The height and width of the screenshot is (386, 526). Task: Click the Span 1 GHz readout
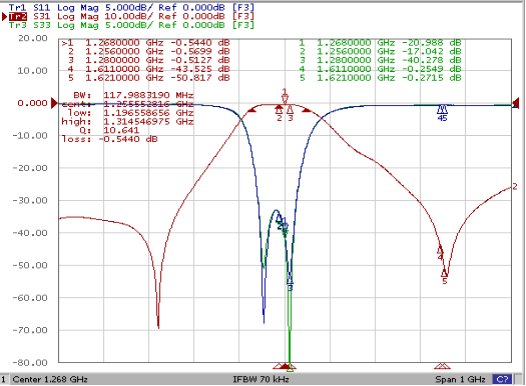[460, 379]
